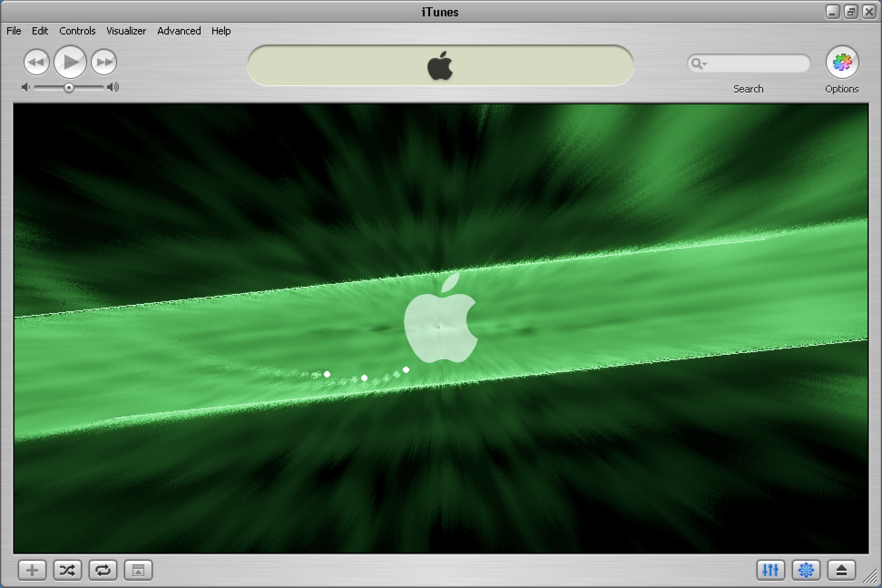Open the Controls menu
Screen dimensions: 882x588
77,31
